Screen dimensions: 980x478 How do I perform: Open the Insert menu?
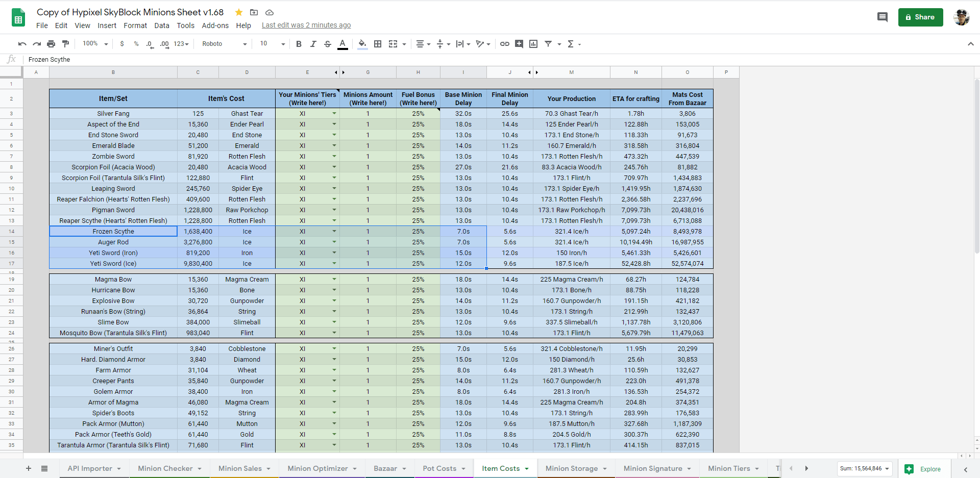pos(107,26)
